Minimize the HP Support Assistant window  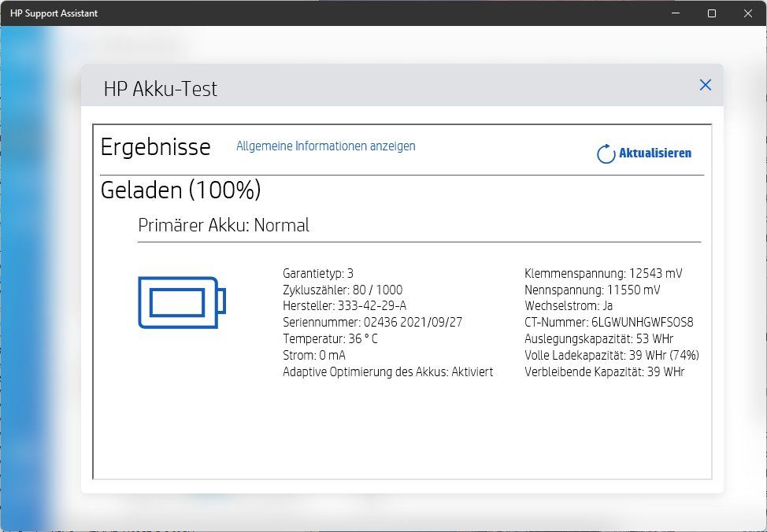pyautogui.click(x=676, y=13)
